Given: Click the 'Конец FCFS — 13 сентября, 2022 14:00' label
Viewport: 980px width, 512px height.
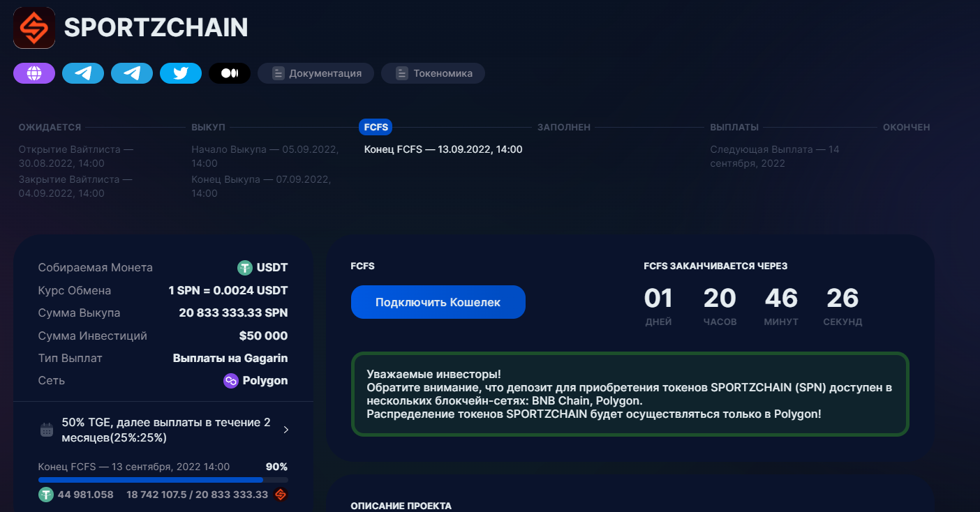Looking at the screenshot, I should pyautogui.click(x=134, y=467).
